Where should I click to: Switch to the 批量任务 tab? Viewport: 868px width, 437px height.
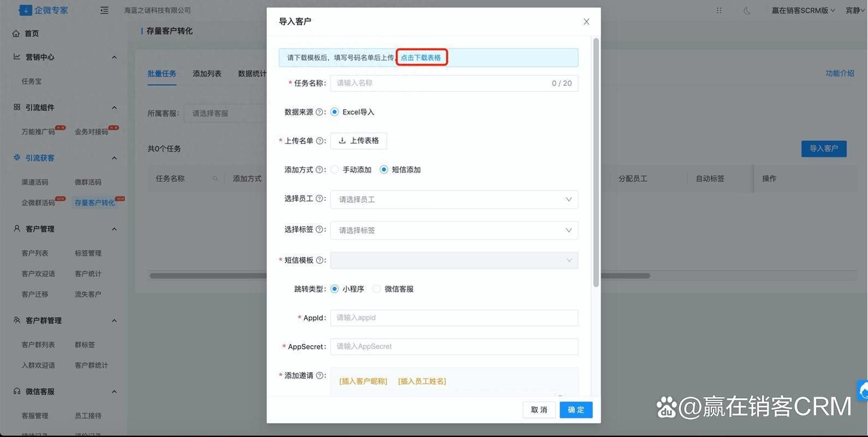(x=162, y=73)
